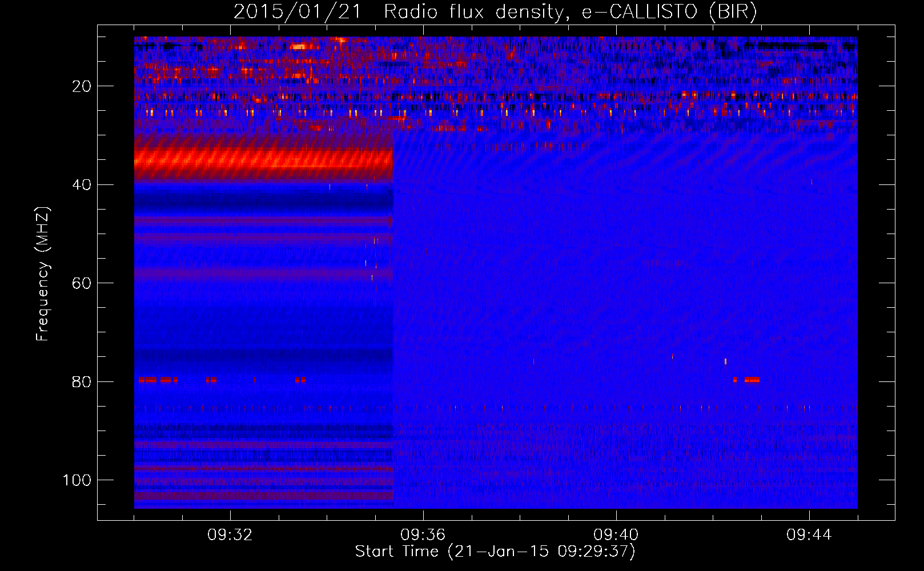924x571 pixels.
Task: Click the 40 frequency tick label
Action: click(x=82, y=185)
